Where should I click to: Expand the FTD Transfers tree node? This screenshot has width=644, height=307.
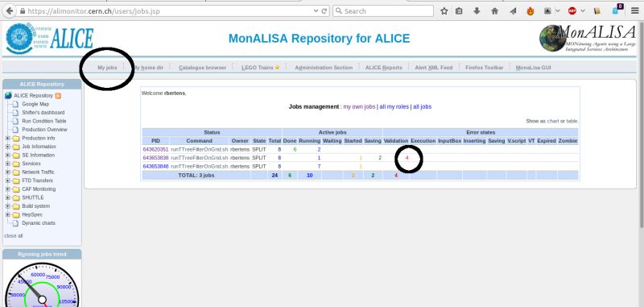(x=8, y=180)
